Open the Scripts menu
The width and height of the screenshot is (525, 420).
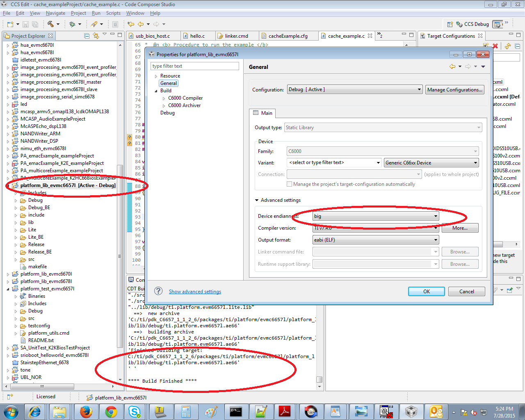pos(113,13)
